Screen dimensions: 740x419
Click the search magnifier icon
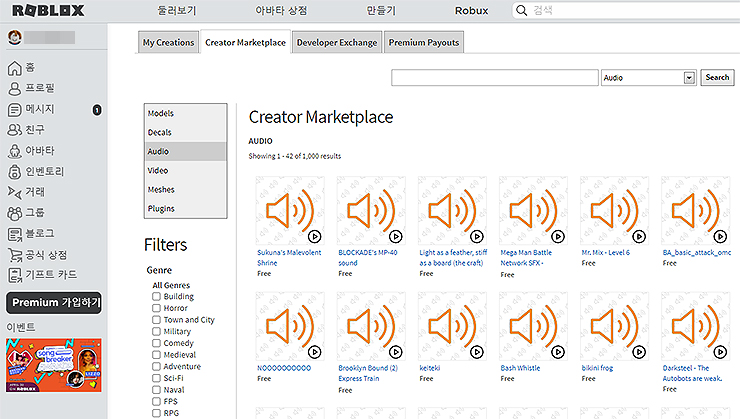[x=521, y=10]
